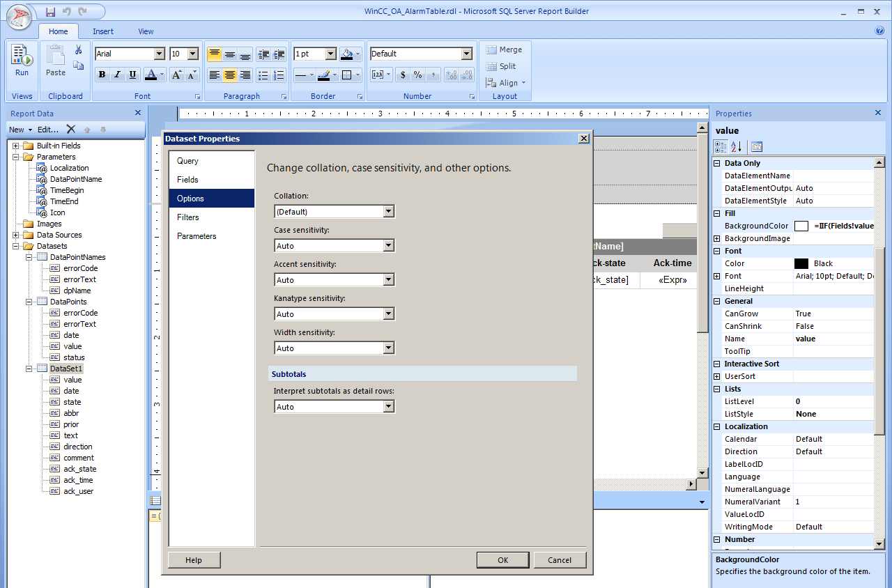Viewport: 892px width, 588px height.
Task: Click OK in the Dataset Properties dialog
Action: click(502, 559)
